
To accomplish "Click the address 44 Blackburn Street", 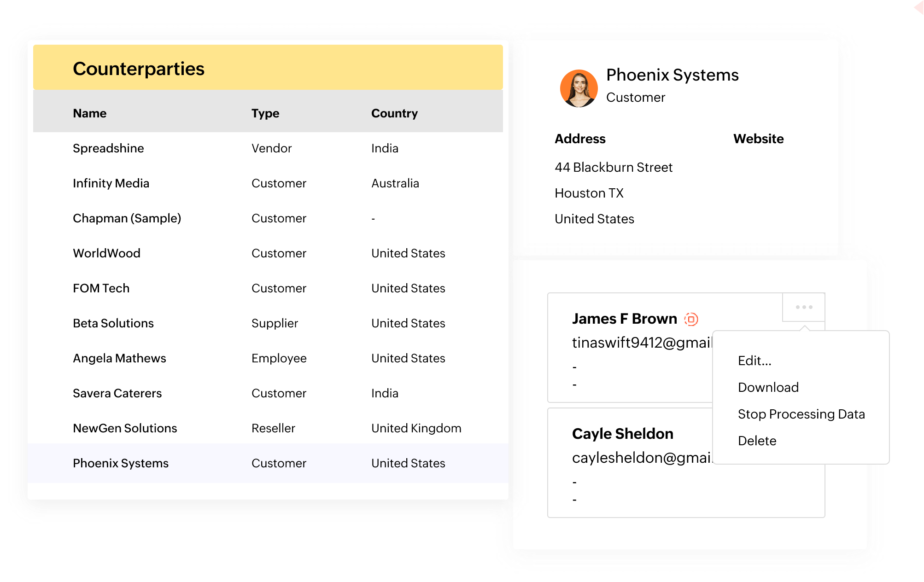I will 614,167.
